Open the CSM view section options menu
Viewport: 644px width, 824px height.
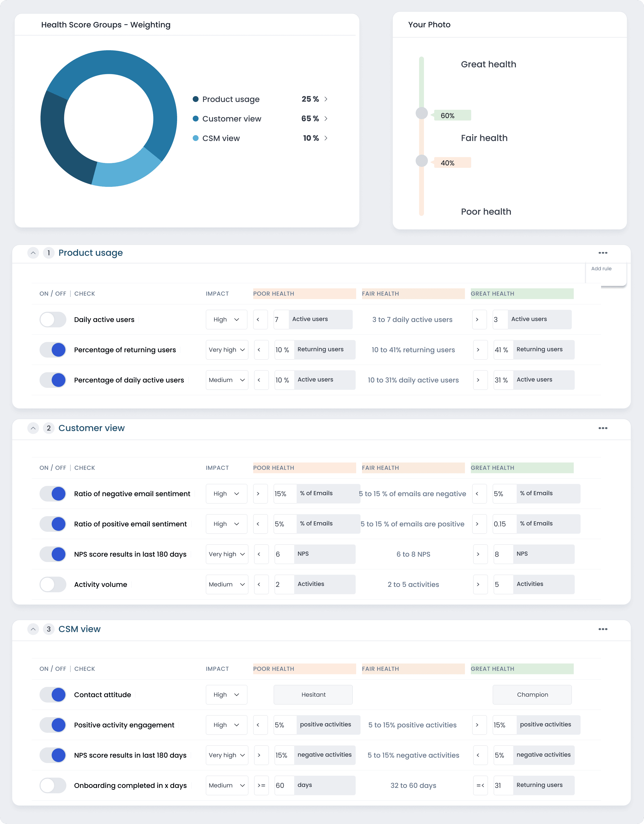click(x=603, y=629)
